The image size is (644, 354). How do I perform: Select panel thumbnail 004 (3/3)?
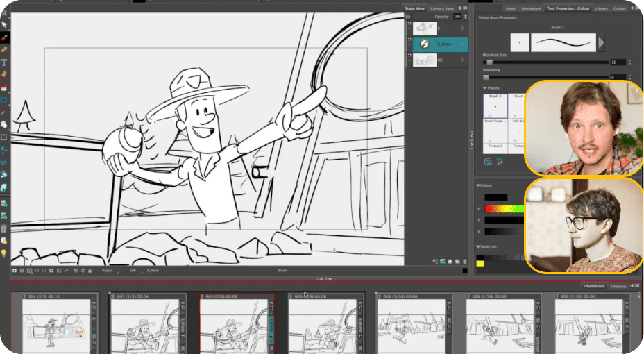click(57, 326)
